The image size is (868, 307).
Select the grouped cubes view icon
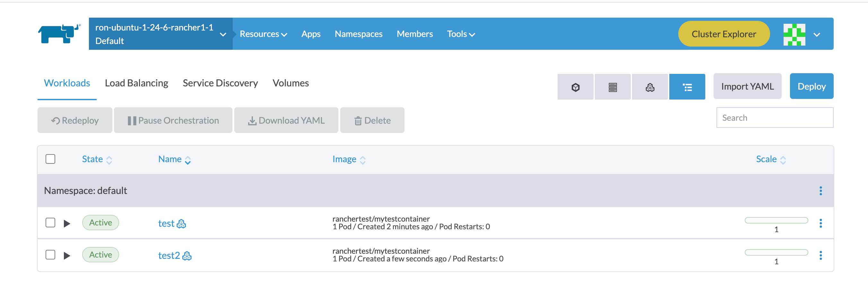(x=650, y=87)
